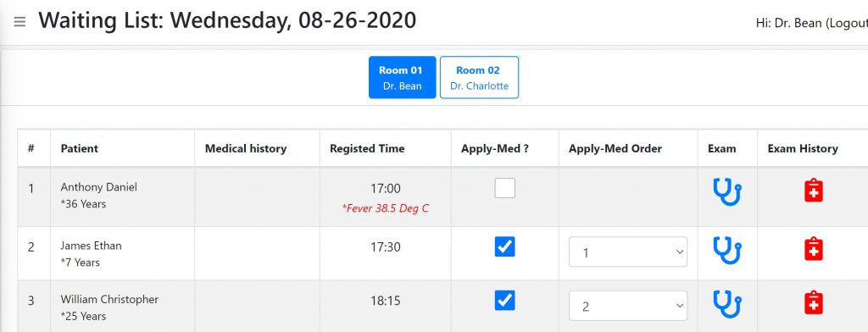Screen dimensions: 868x332
Task: Open Apply-Med Order dropdown showing 2
Action: coord(628,306)
